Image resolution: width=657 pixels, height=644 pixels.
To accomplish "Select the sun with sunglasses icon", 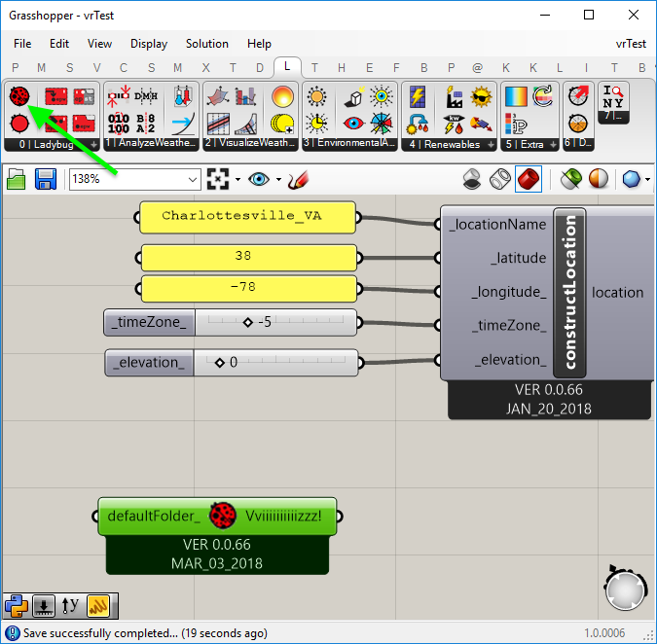I will pos(481,96).
